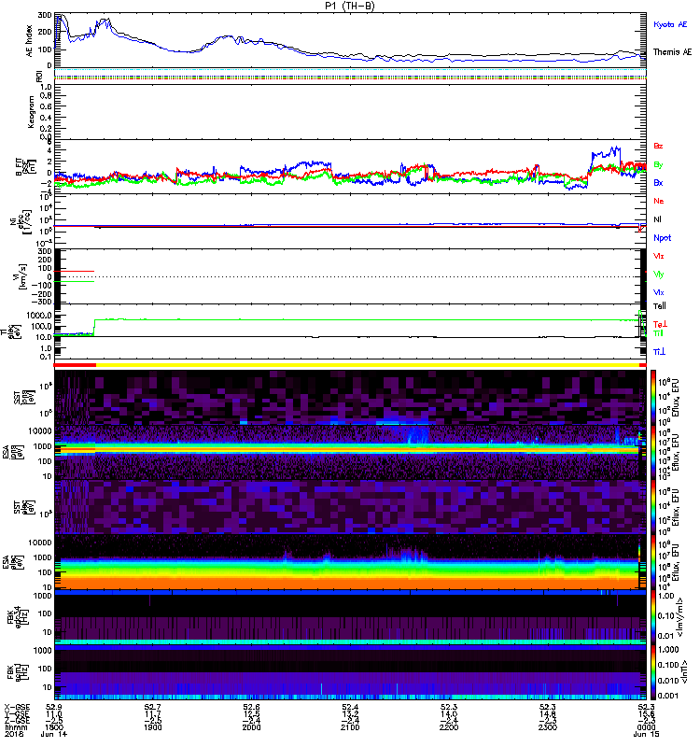Viewport: 700px width, 747px height.
Task: Select the red Te perpendicular legend label
Action: (x=660, y=324)
